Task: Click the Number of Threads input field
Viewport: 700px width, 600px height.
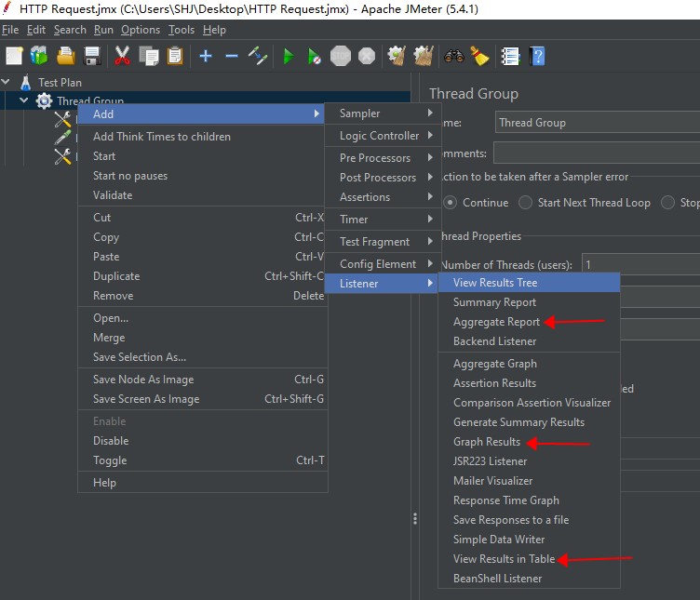Action: coord(640,264)
